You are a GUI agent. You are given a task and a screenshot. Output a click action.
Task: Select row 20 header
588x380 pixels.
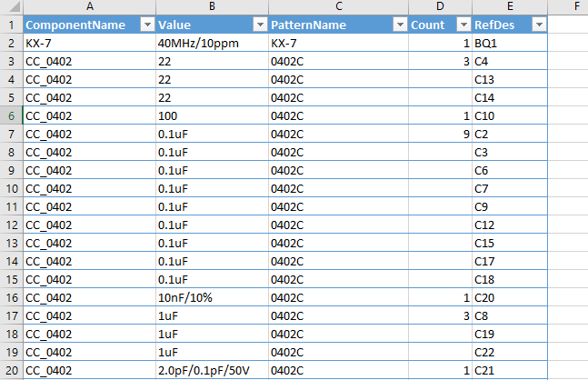tap(12, 371)
